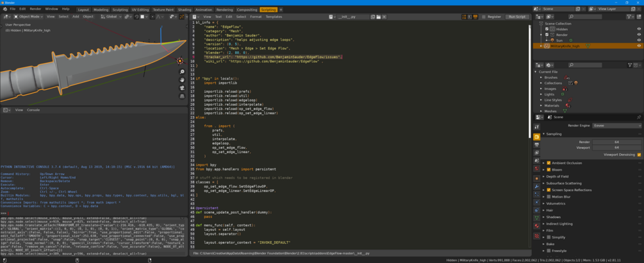Screen dimensions: 644x263
Task: Click the outliner search field
Action: [x=585, y=17]
